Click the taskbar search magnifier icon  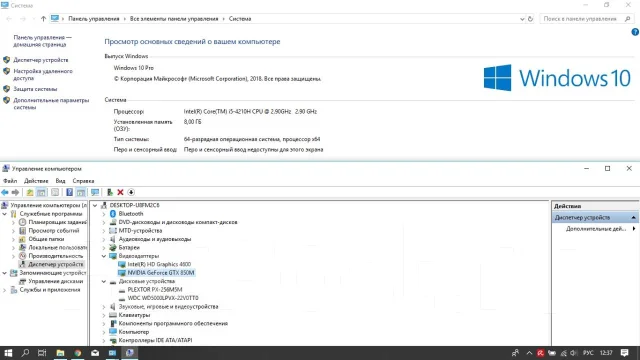coord(25,353)
